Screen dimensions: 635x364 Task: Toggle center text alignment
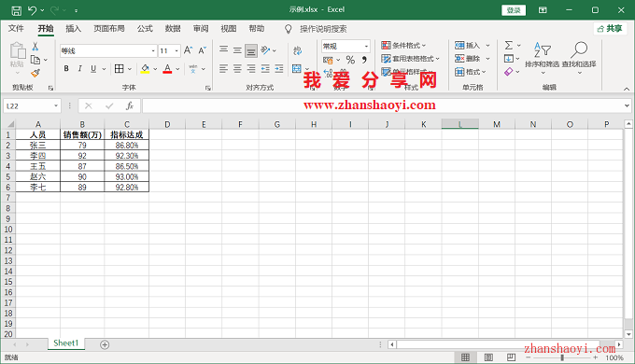(x=237, y=69)
